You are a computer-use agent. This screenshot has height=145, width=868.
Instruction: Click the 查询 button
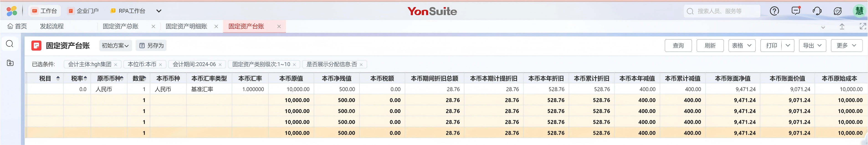pyautogui.click(x=678, y=46)
